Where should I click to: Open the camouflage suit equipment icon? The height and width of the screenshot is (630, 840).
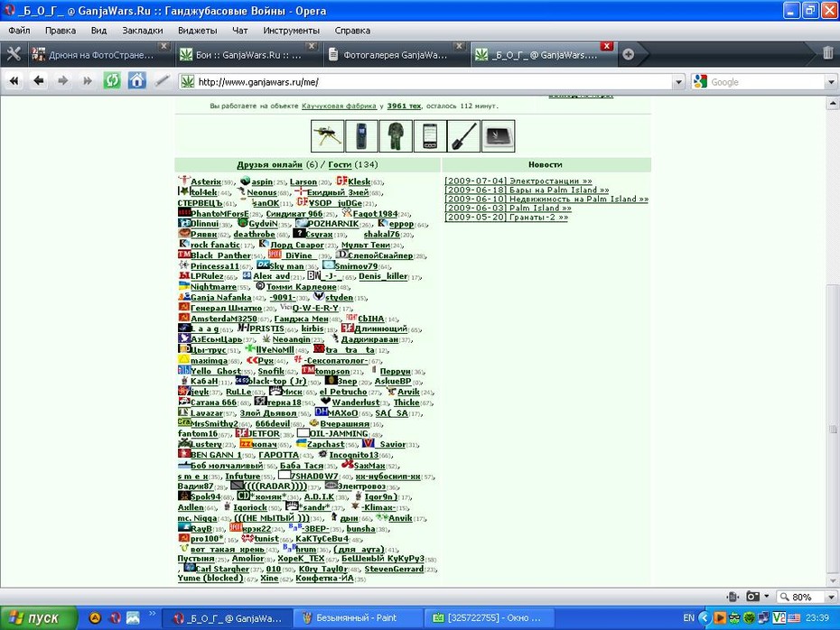(x=396, y=136)
